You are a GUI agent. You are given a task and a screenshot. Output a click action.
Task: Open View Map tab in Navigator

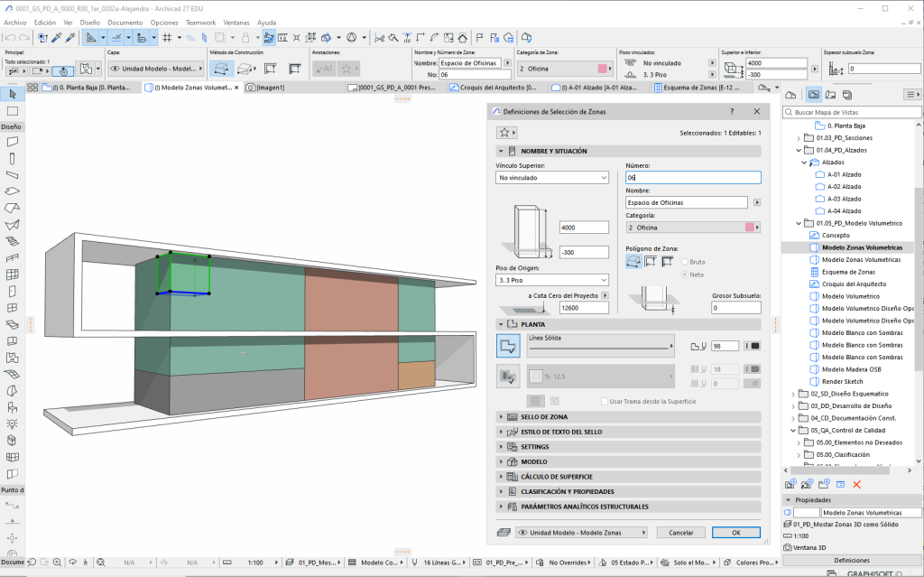click(814, 95)
